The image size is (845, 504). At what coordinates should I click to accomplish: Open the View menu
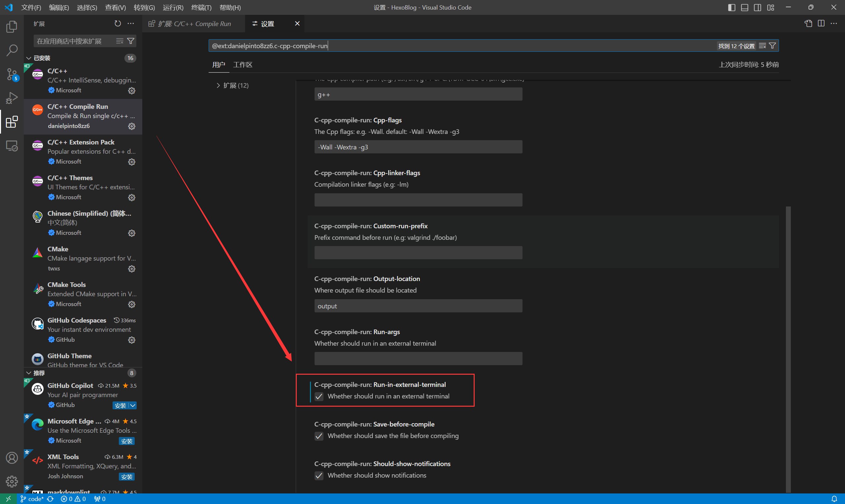[116, 8]
